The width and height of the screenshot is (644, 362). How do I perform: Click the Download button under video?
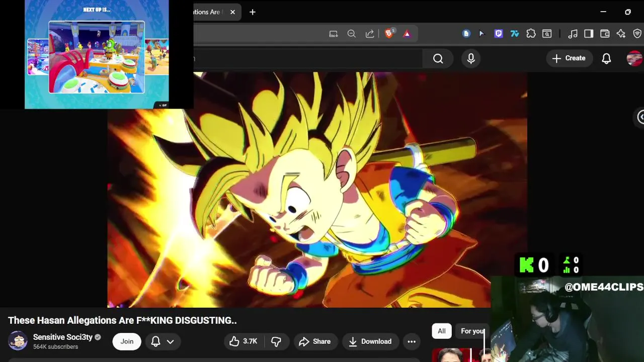370,341
